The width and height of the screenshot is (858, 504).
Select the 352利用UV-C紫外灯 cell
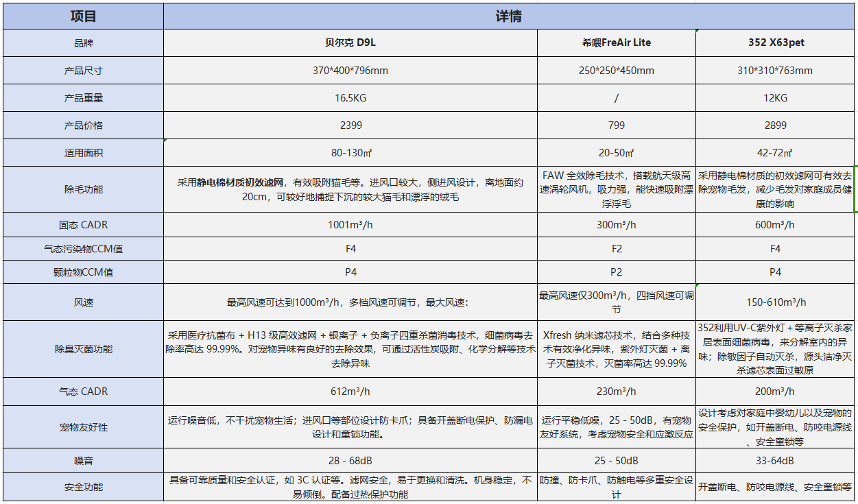click(x=775, y=349)
